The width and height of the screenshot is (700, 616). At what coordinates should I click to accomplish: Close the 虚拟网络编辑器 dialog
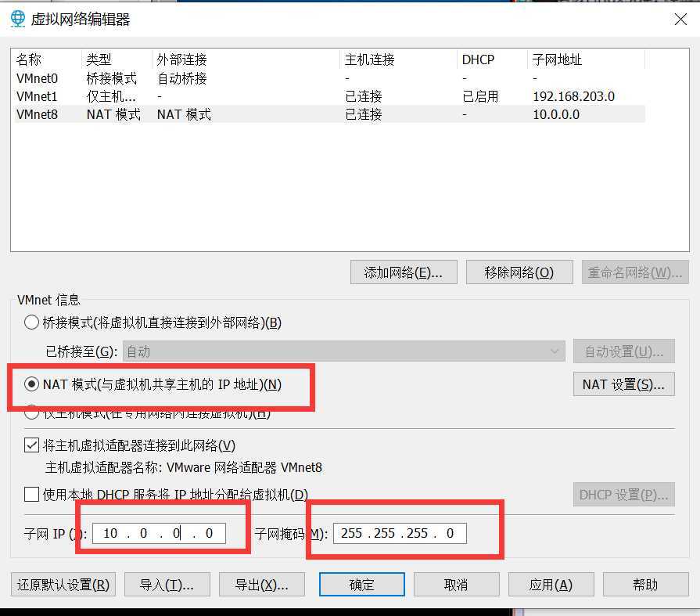[x=680, y=20]
